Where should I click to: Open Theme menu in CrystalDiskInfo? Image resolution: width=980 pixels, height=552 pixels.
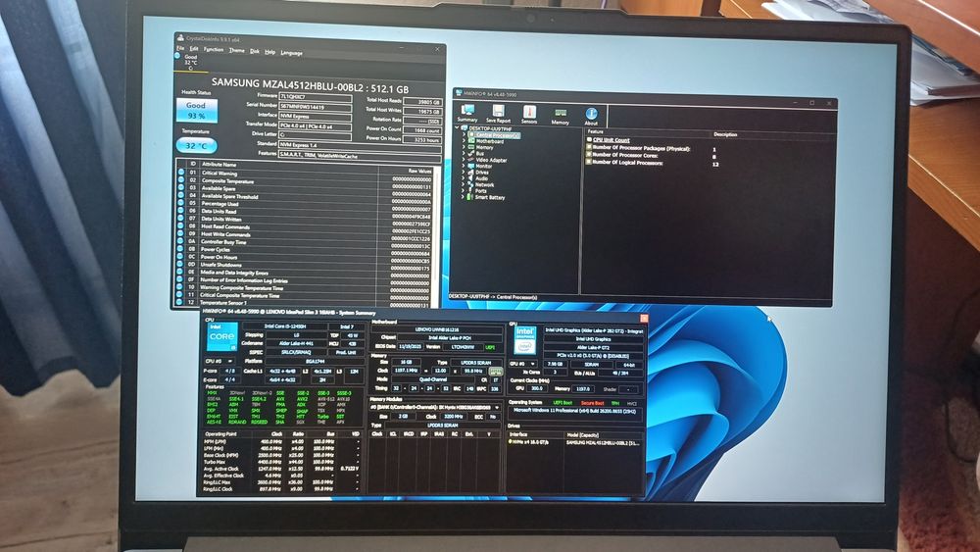[x=236, y=51]
